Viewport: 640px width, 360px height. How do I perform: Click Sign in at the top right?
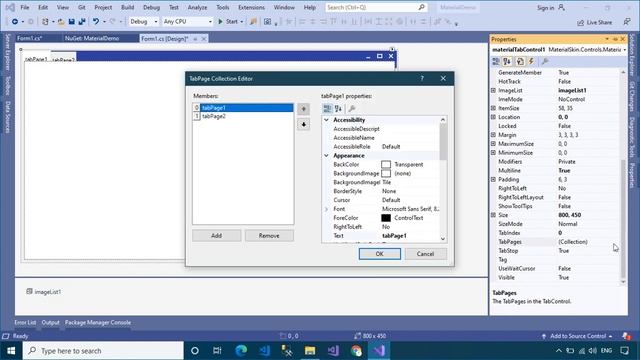[545, 8]
